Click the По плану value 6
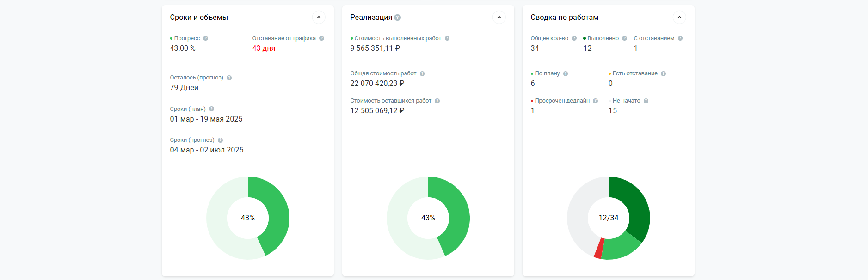Screen dimensions: 868x280 coord(533,83)
